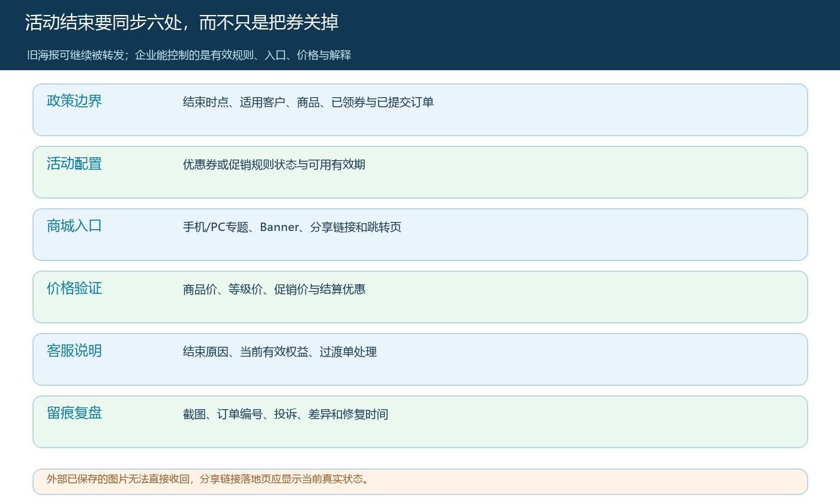The height and width of the screenshot is (504, 840).
Task: Click the 客服说明 heading
Action: [x=74, y=350]
